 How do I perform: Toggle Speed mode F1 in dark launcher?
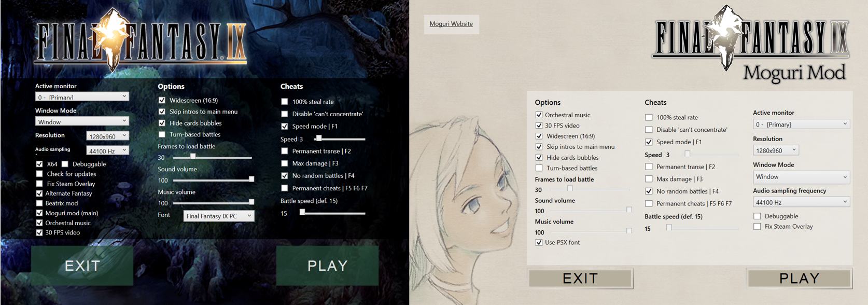(284, 126)
